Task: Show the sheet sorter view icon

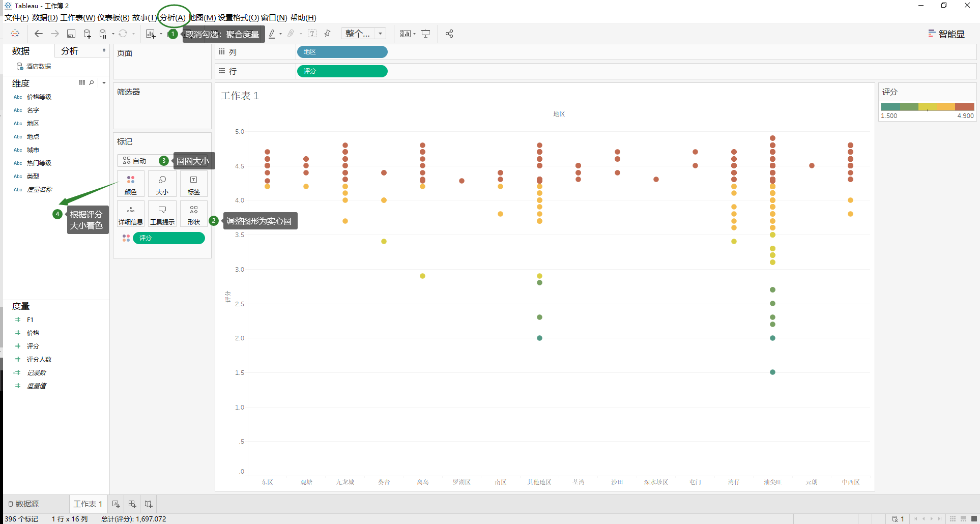Action: (953, 519)
